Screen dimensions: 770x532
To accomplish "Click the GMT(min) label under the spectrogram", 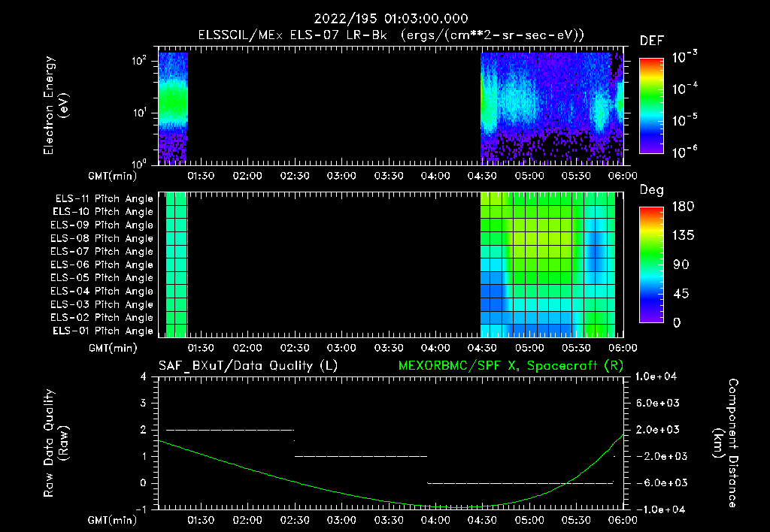I will [113, 176].
